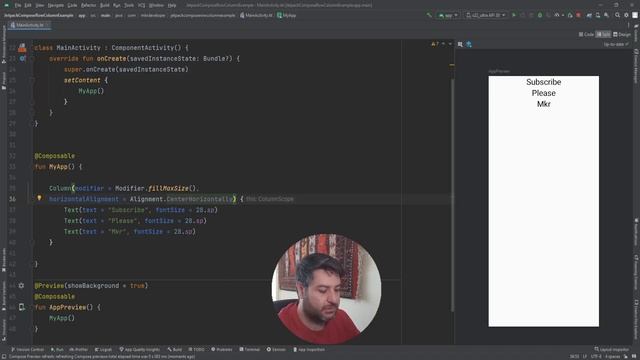
Task: Click the app breadcrumb in the navigation bar
Action: (82, 16)
